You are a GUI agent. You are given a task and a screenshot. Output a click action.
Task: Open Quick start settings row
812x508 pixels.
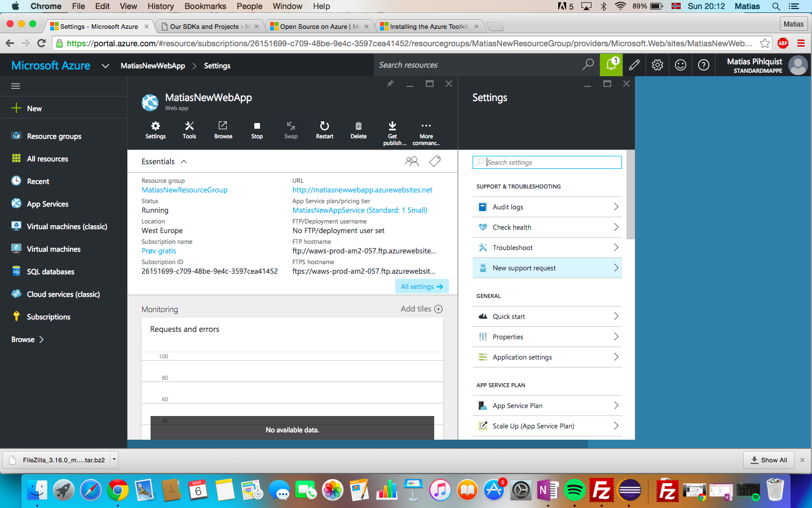point(547,317)
